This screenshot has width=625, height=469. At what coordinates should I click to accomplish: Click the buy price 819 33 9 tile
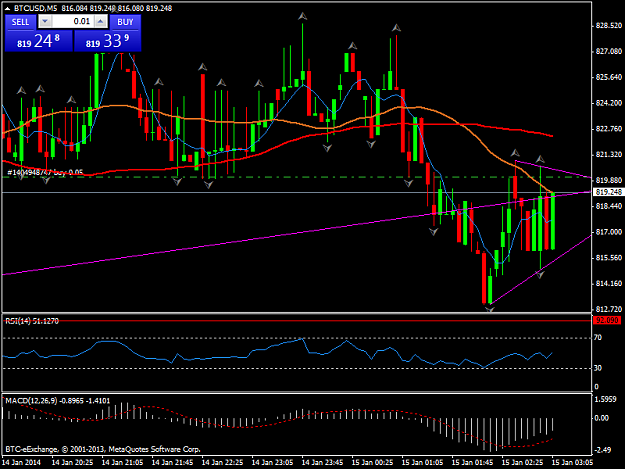[108, 41]
